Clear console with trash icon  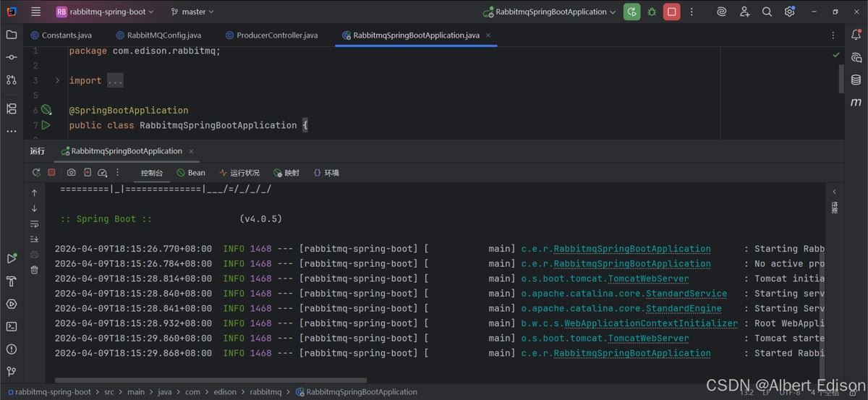(x=34, y=270)
